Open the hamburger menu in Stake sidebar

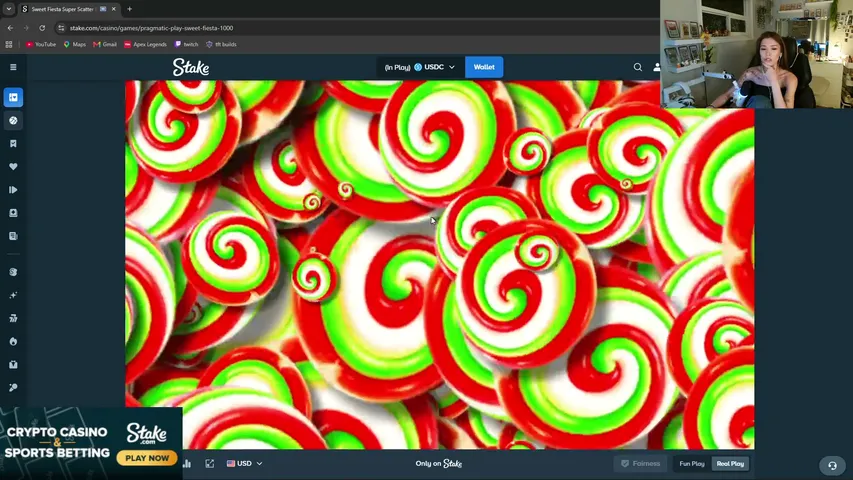point(13,67)
